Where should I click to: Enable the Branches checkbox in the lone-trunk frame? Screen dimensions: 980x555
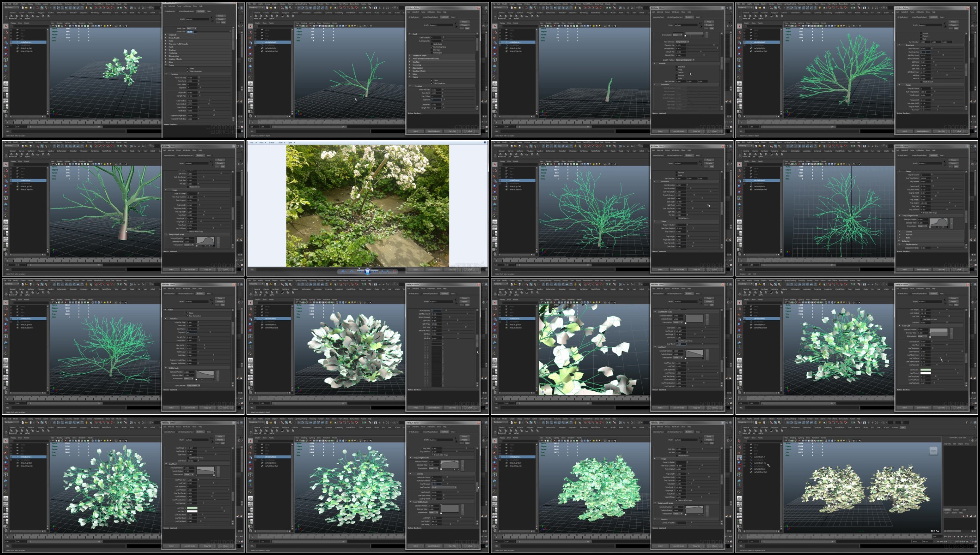coord(677,67)
